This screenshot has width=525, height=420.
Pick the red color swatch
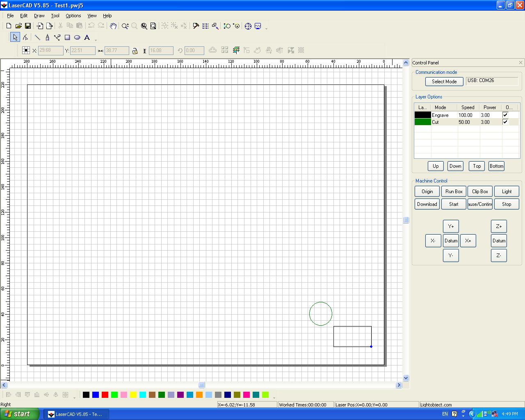tap(105, 395)
